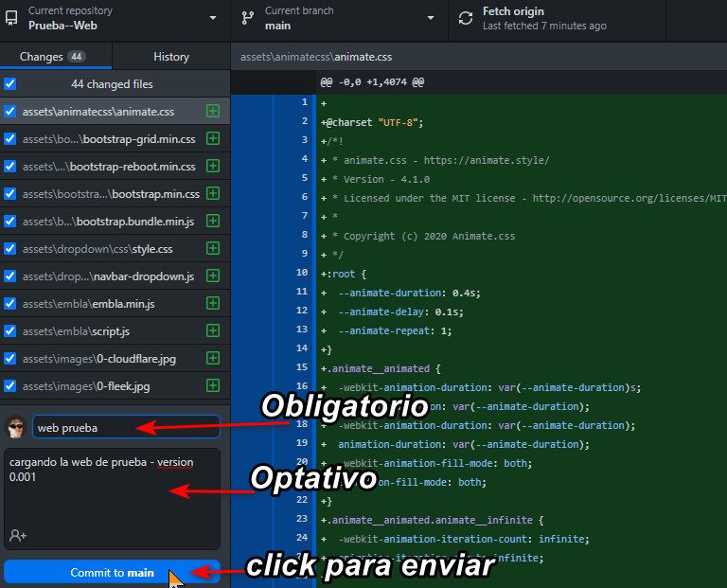
Task: Select the 0-cloudflare.jpg file row
Action: point(115,359)
